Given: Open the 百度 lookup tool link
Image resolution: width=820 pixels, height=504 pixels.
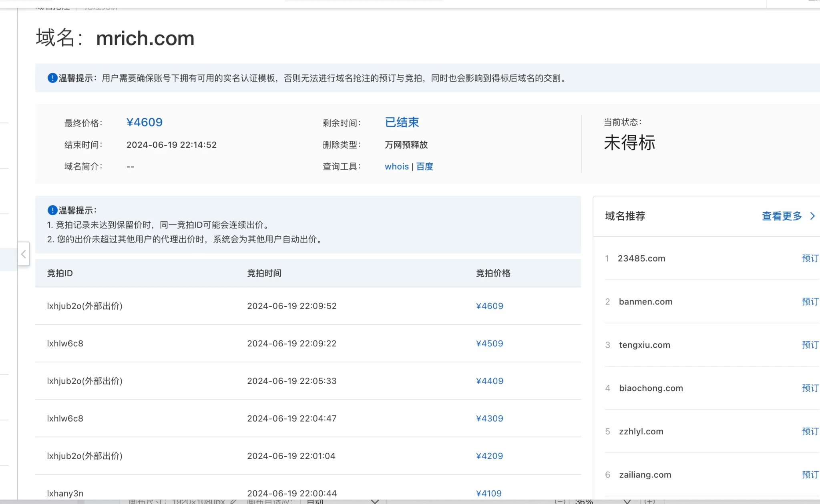Looking at the screenshot, I should point(425,166).
